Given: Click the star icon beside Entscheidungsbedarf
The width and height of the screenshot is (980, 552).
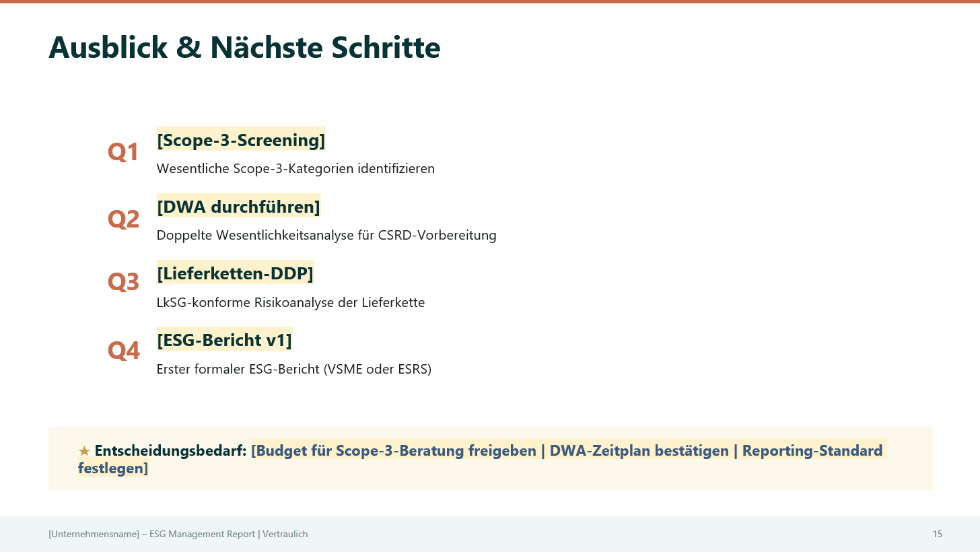Looking at the screenshot, I should pos(85,450).
